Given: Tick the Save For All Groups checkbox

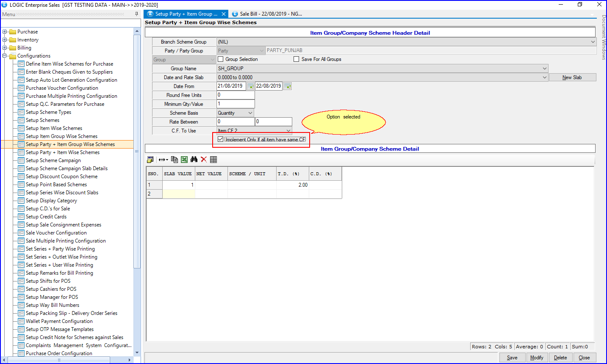Looking at the screenshot, I should click(x=297, y=59).
